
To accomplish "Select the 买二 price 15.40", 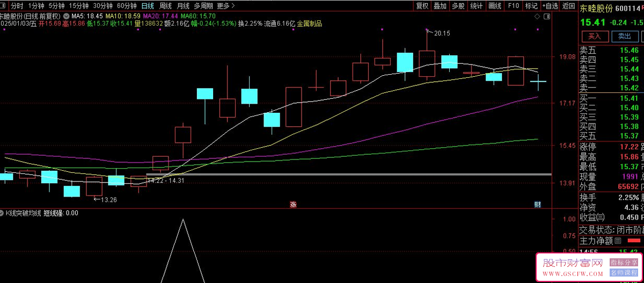I will [630, 107].
